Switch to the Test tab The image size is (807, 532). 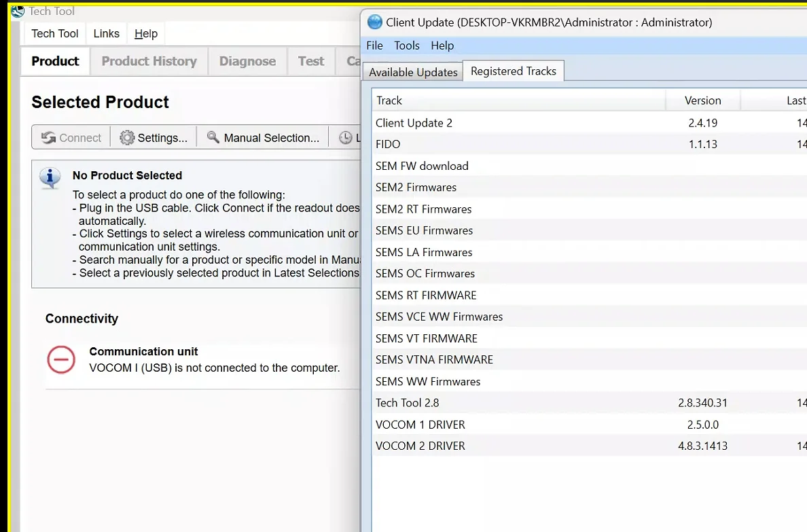[311, 61]
